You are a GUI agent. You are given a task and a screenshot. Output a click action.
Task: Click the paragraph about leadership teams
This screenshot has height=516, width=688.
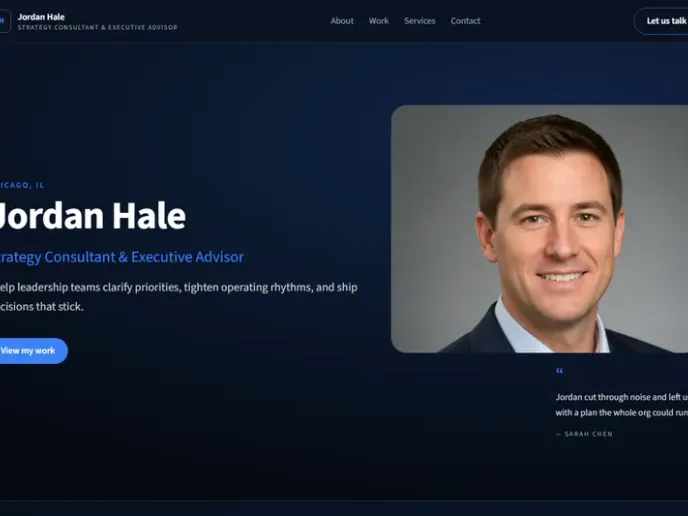pos(178,297)
